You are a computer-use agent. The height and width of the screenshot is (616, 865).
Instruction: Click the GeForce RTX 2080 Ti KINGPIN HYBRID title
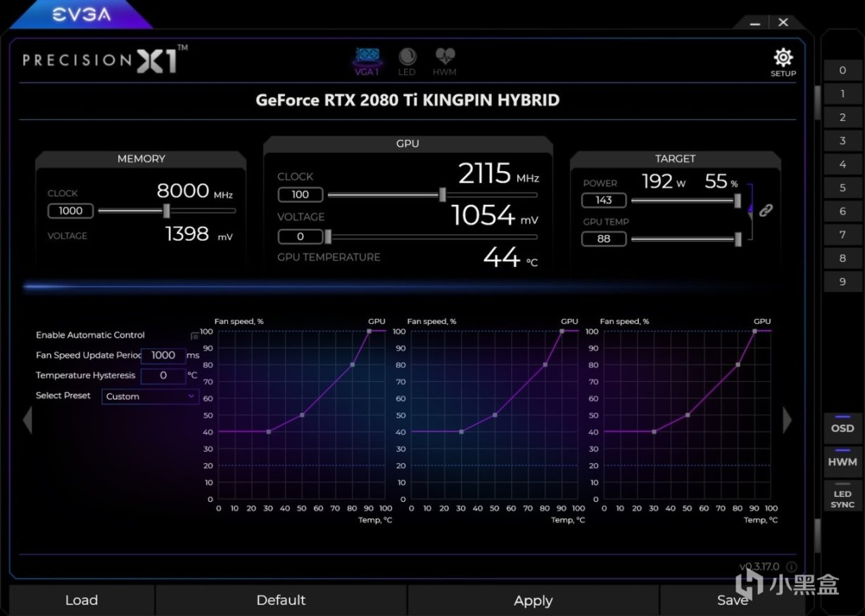[408, 100]
